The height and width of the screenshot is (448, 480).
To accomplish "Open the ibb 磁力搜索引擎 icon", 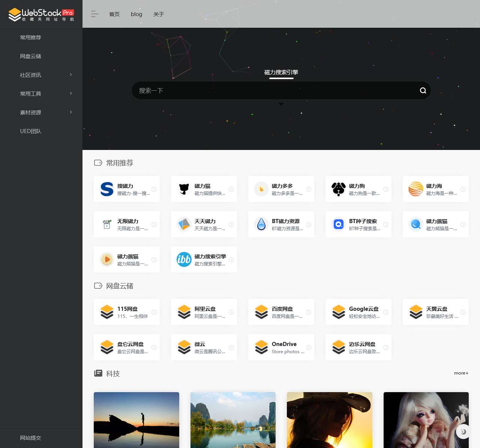I will tap(184, 259).
